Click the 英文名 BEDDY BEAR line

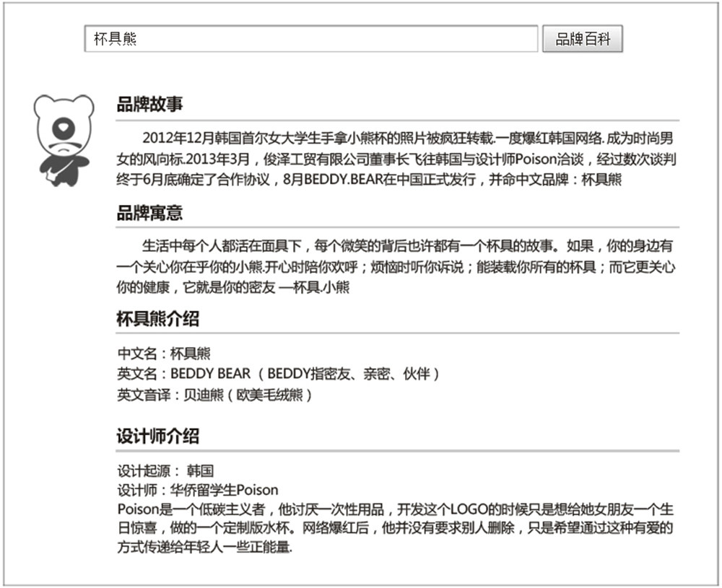point(279,374)
